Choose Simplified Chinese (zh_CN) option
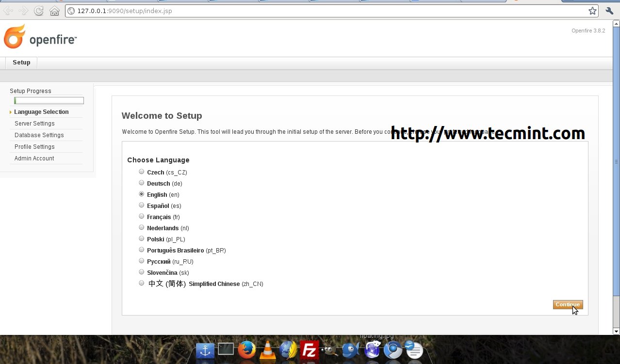This screenshot has width=620, height=364. click(x=142, y=283)
